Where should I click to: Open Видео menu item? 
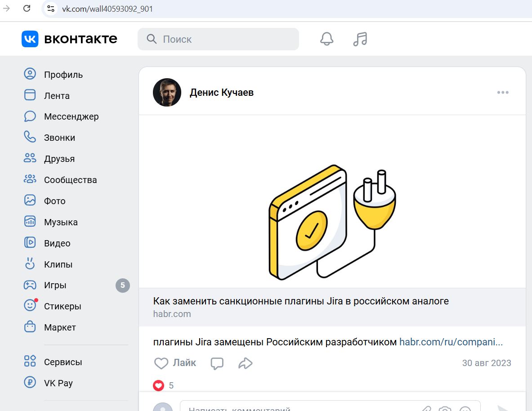tap(58, 243)
